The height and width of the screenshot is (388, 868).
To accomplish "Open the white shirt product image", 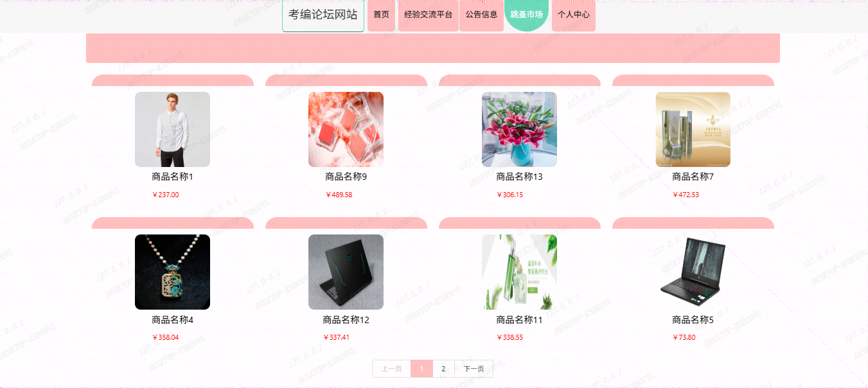I will coord(172,129).
